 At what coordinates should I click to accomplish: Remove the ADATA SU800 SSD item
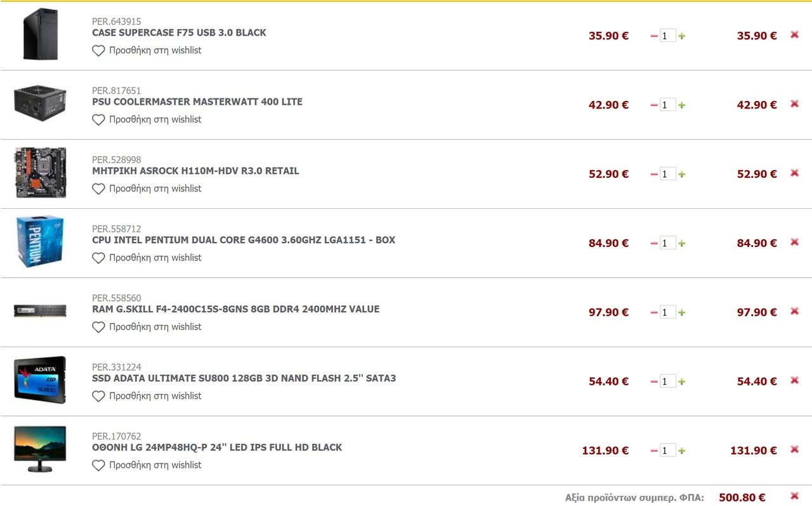pos(794,380)
